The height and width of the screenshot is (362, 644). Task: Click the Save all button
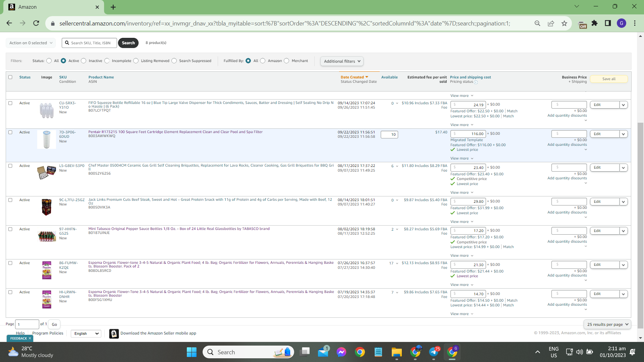click(x=609, y=79)
